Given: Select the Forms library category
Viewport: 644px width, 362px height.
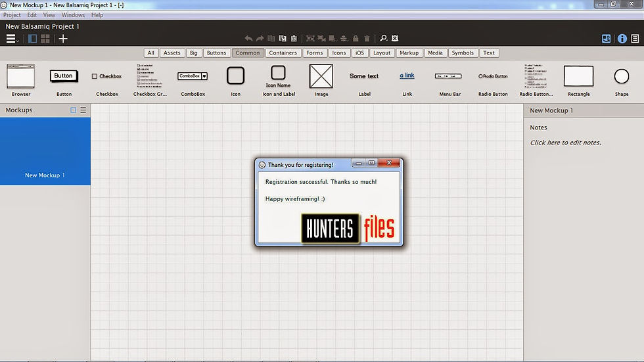Looking at the screenshot, I should click(x=315, y=53).
